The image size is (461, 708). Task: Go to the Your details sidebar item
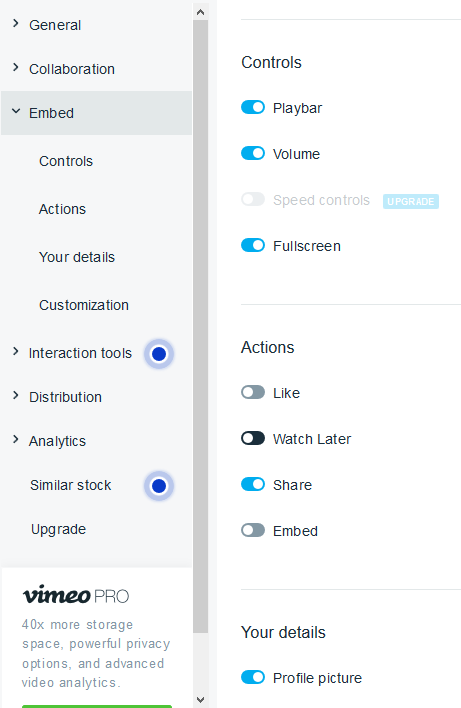[77, 257]
